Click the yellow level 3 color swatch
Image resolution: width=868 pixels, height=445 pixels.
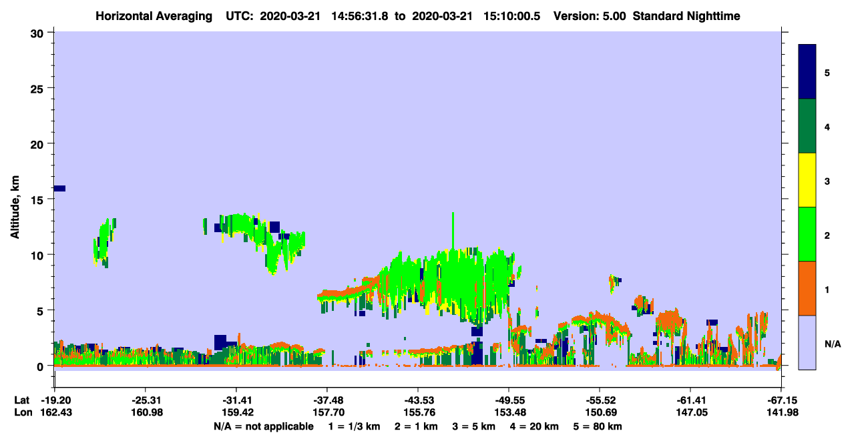(x=807, y=180)
